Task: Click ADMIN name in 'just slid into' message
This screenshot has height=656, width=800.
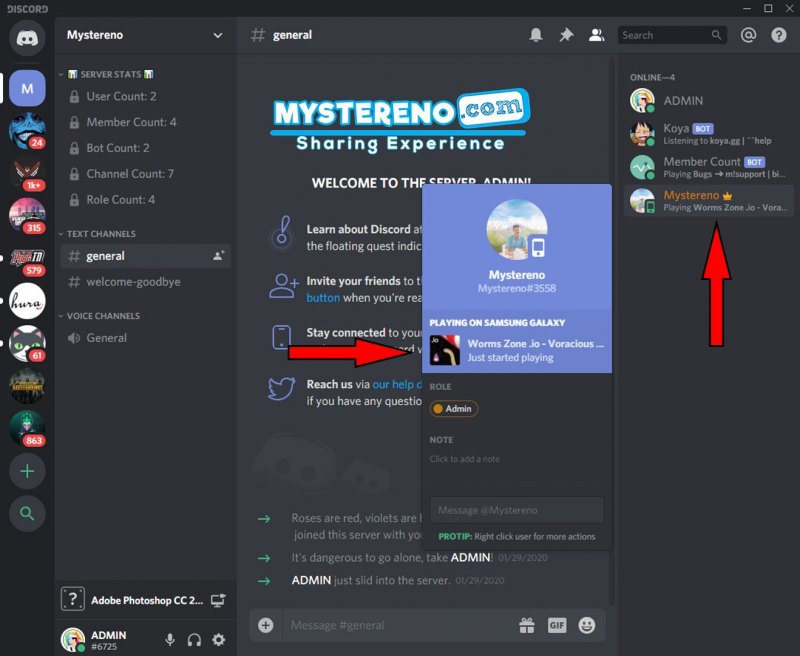Action: coord(311,580)
